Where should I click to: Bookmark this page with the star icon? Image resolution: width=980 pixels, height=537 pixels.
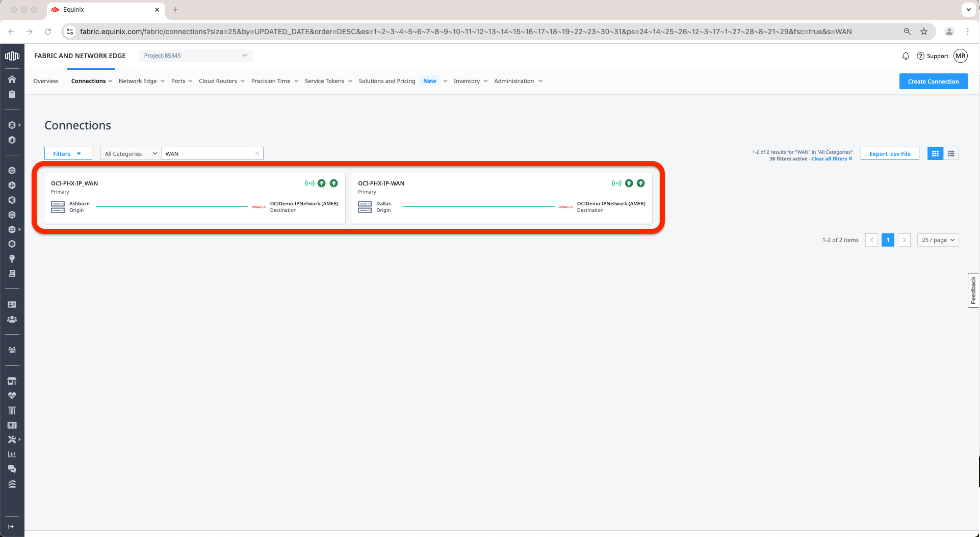[924, 32]
